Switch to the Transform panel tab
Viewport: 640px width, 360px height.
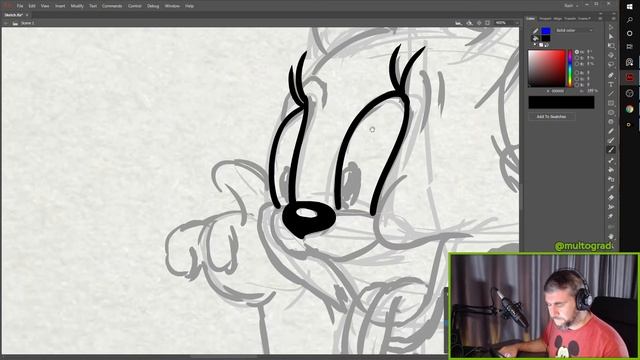pos(570,18)
